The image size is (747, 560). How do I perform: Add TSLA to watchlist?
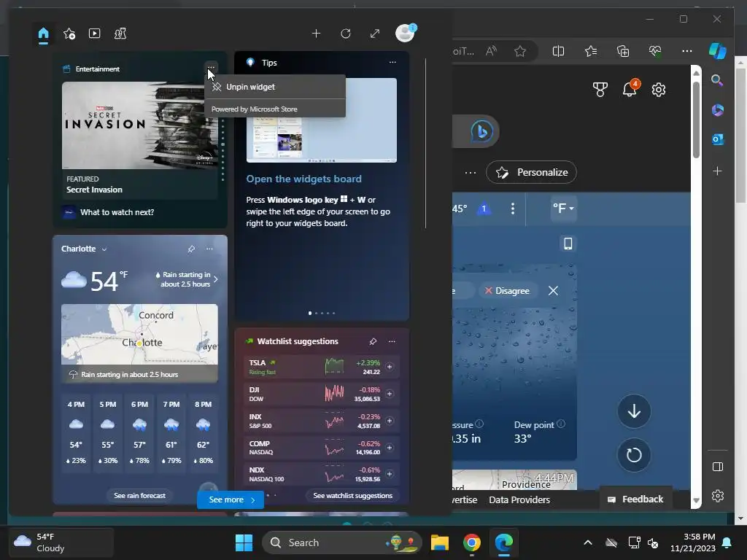390,367
